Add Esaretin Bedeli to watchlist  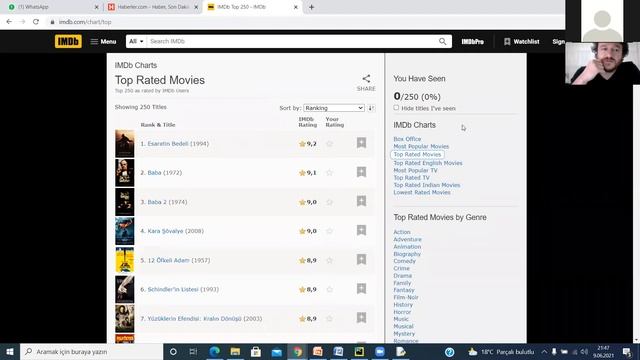[361, 143]
